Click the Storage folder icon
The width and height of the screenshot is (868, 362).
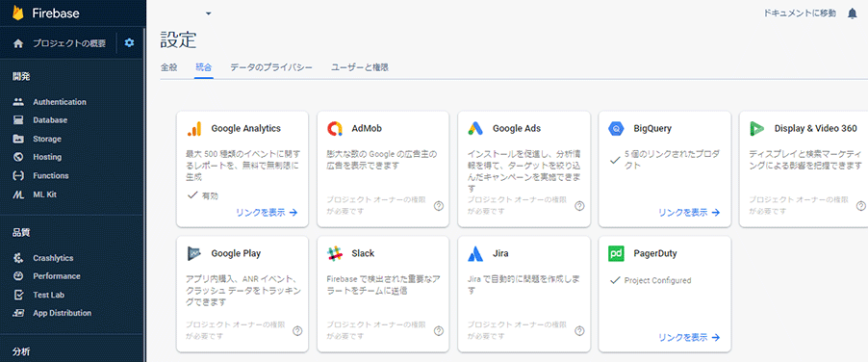click(18, 139)
